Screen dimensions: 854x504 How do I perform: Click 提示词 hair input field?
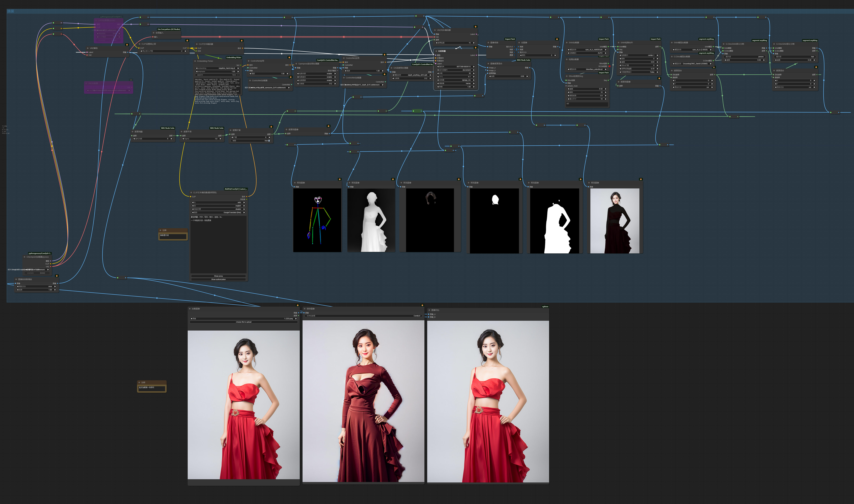coord(795,57)
